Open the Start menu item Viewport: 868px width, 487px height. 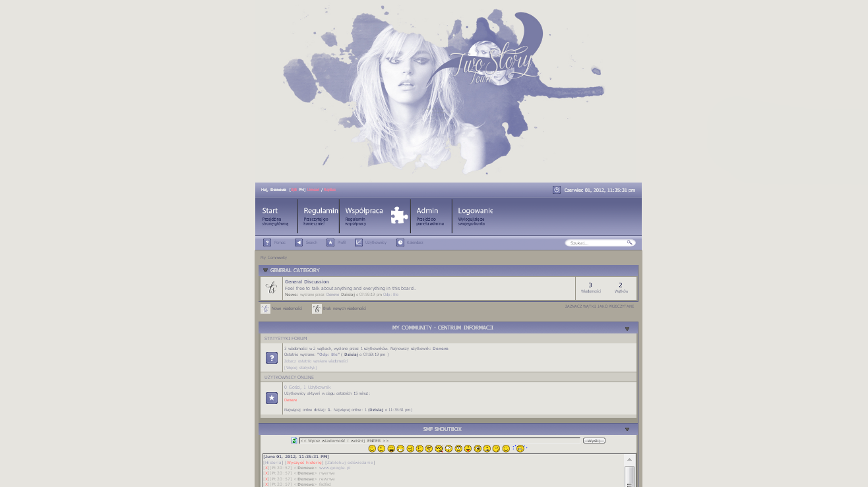tap(276, 216)
